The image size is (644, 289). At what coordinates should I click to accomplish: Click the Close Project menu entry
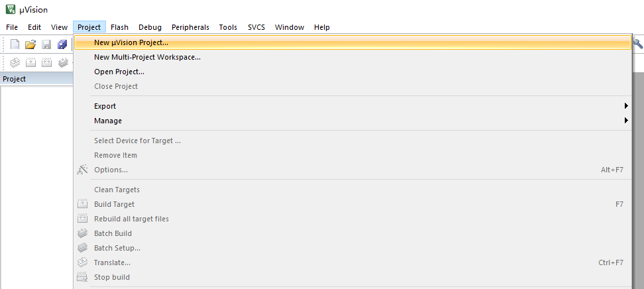point(352,86)
